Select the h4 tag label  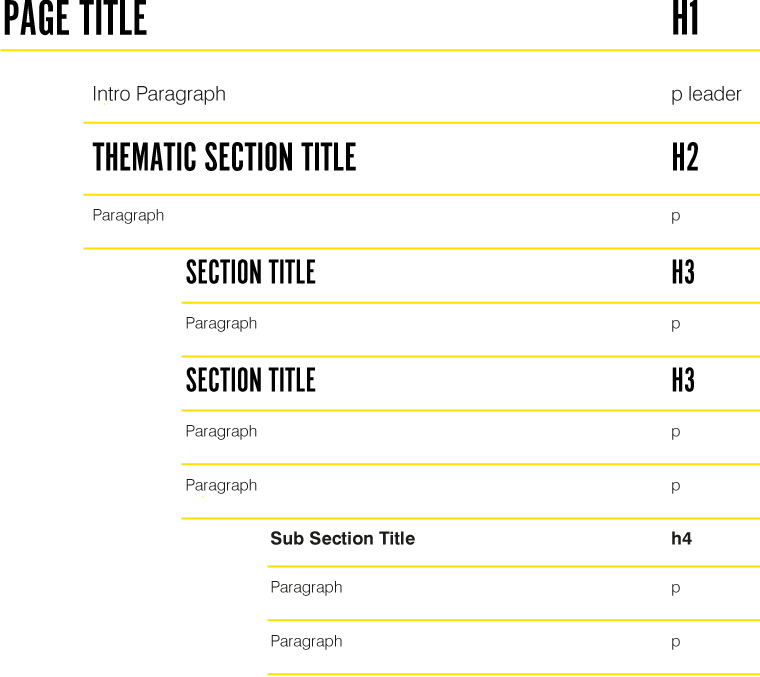pos(681,538)
